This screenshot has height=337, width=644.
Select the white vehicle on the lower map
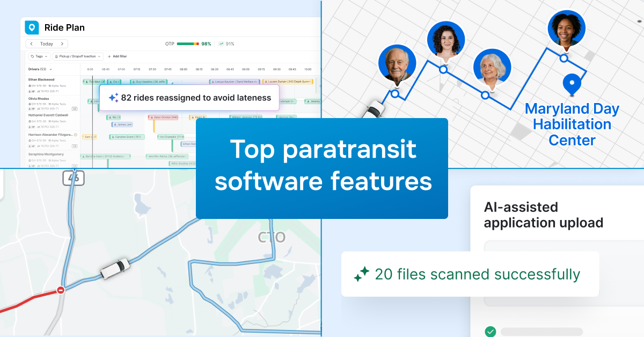coord(115,267)
